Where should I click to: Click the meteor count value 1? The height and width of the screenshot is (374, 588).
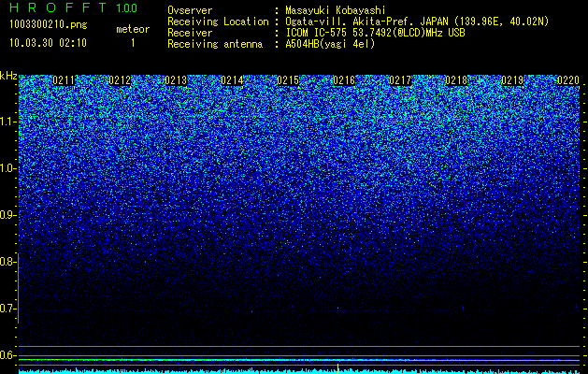[x=133, y=43]
